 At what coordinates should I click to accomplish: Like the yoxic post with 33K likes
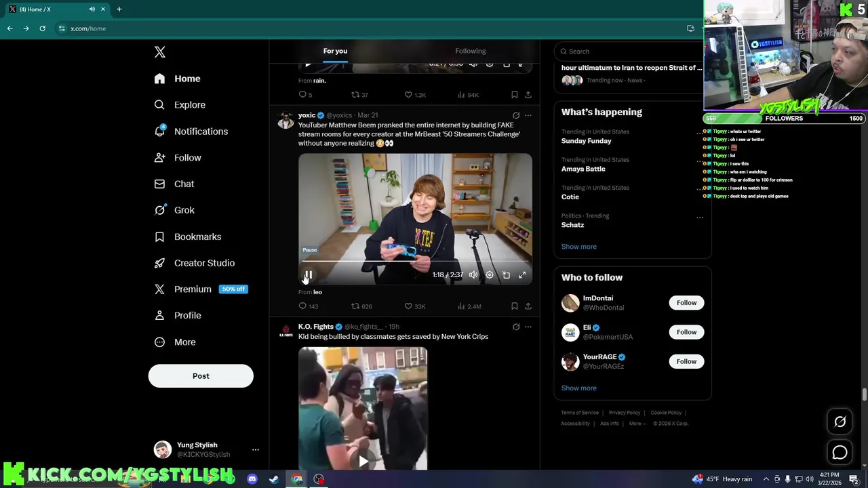pos(415,306)
